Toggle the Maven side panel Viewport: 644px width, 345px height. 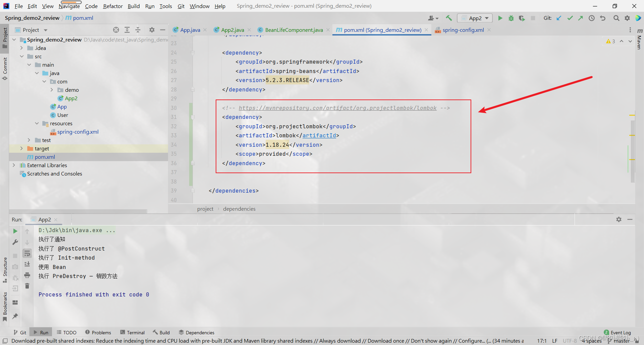639,40
